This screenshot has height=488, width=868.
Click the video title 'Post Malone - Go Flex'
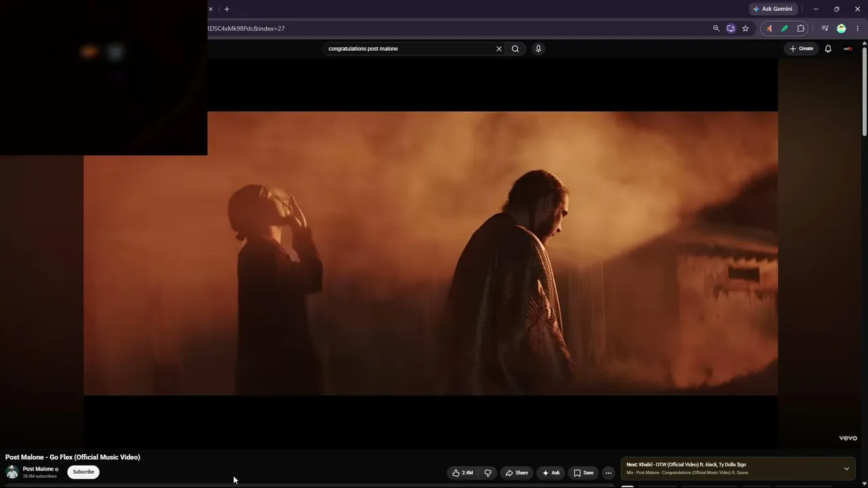click(x=73, y=457)
